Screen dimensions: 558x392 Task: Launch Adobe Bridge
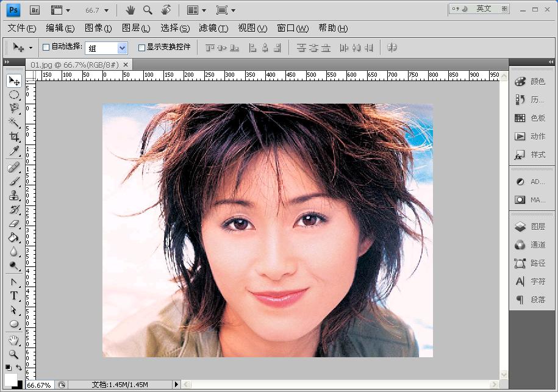[x=35, y=10]
